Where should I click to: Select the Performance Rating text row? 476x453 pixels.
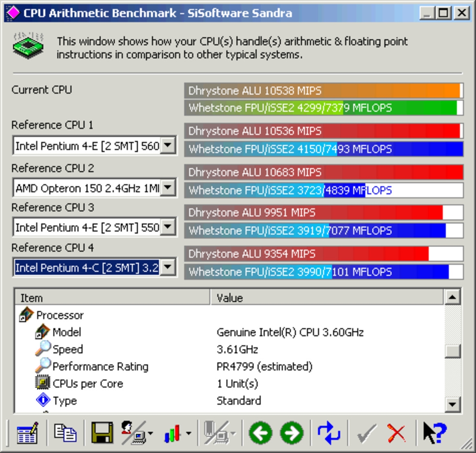[100, 366]
